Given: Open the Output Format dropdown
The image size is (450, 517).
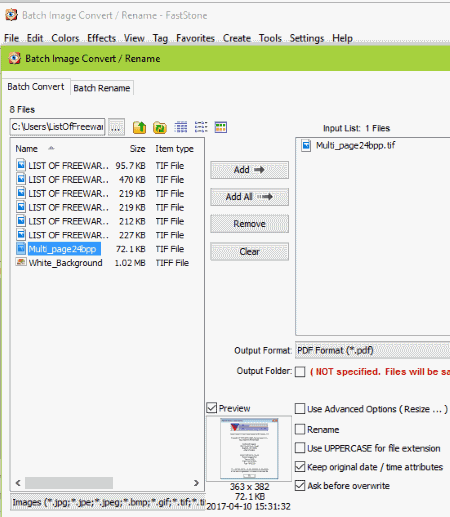Looking at the screenshot, I should pyautogui.click(x=372, y=350).
